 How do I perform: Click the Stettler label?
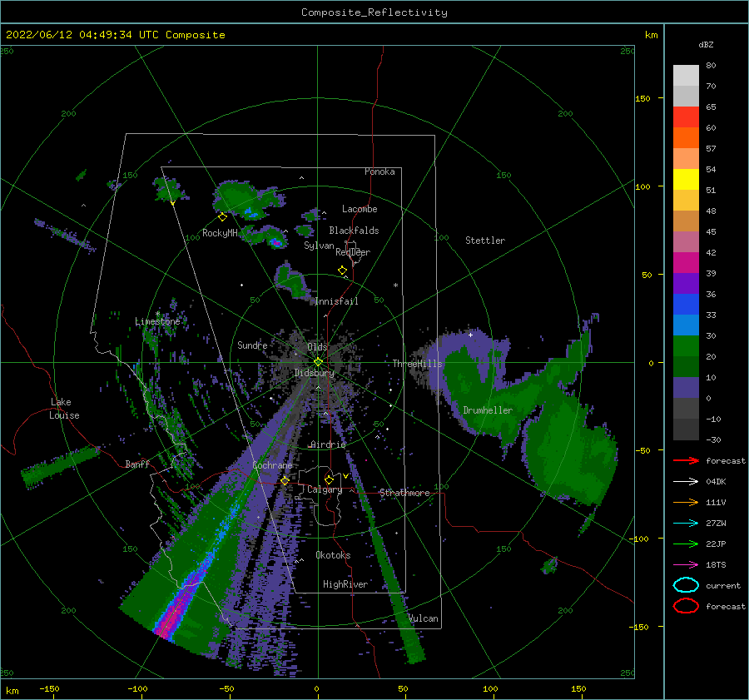pyautogui.click(x=485, y=241)
